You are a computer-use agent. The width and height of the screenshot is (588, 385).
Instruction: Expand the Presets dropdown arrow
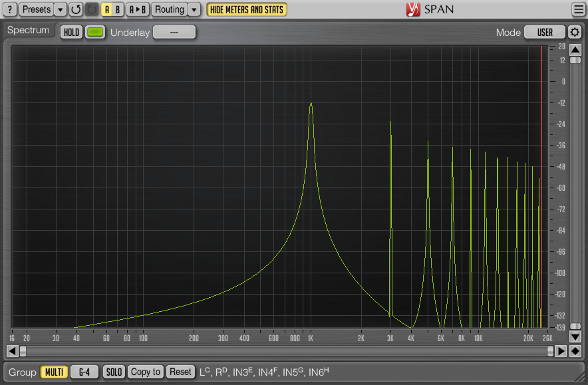coord(61,9)
